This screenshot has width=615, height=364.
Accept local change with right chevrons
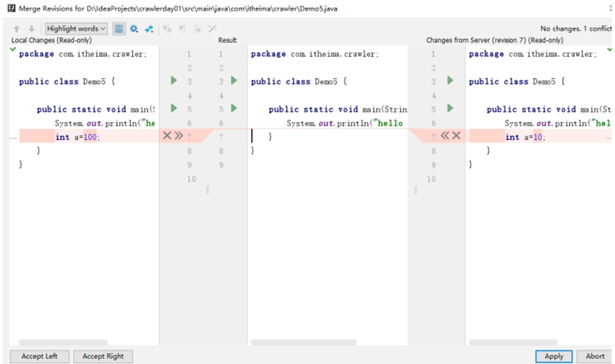[x=179, y=136]
